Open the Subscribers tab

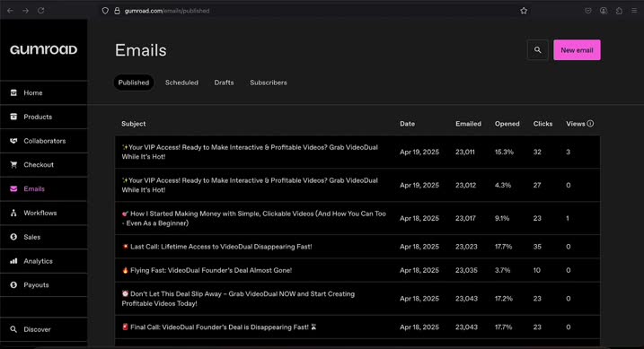pyautogui.click(x=269, y=83)
